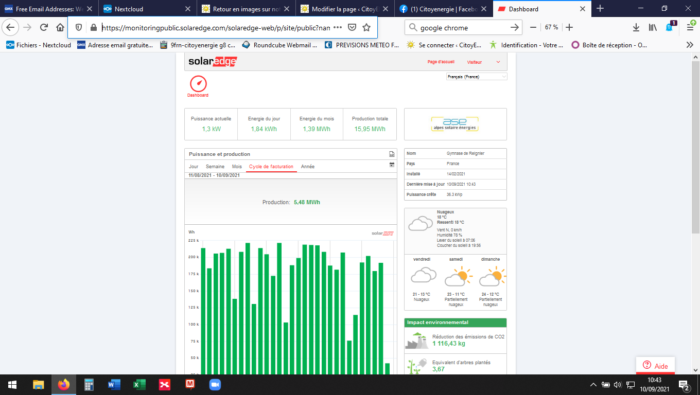Open Excel from the taskbar
The height and width of the screenshot is (395, 700).
point(139,385)
